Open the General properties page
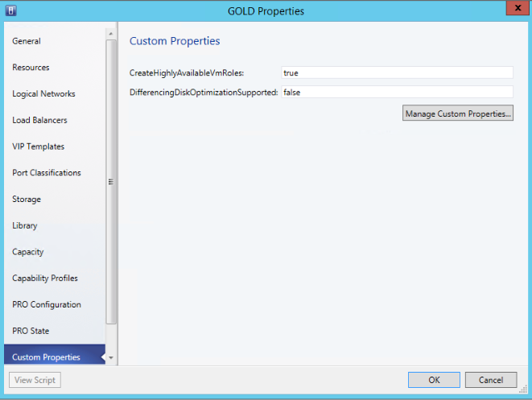The image size is (532, 400). pyautogui.click(x=27, y=41)
